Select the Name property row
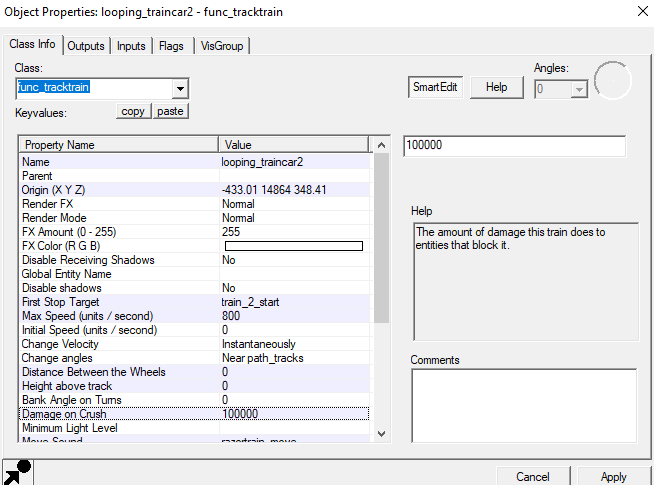Image resolution: width=654 pixels, height=485 pixels. pos(194,162)
